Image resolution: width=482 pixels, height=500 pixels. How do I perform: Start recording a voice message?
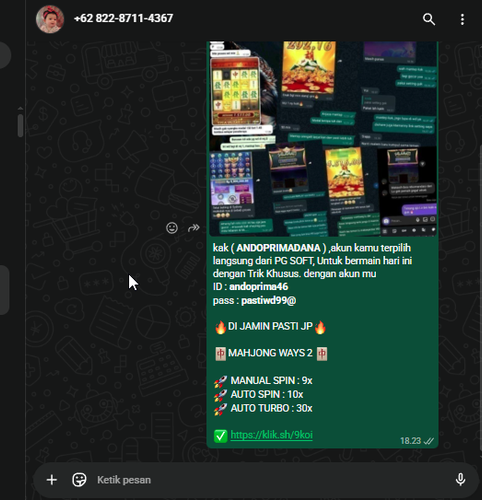coord(460,480)
